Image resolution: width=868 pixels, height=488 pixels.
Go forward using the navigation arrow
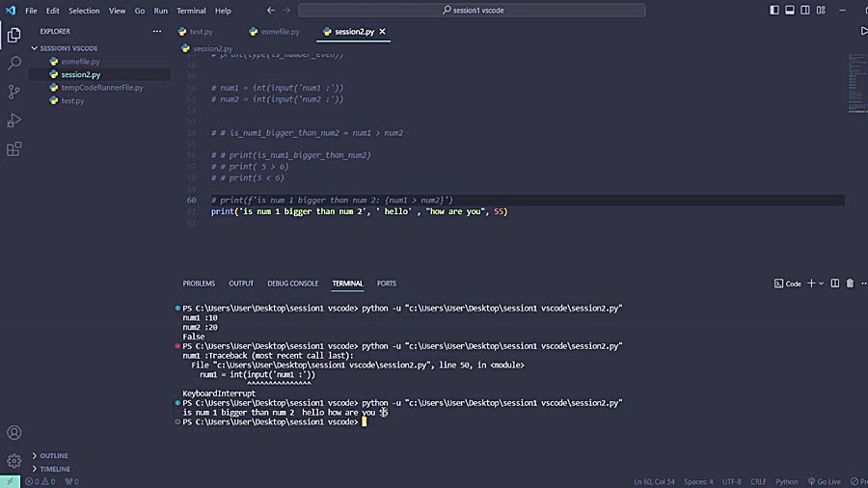[286, 10]
